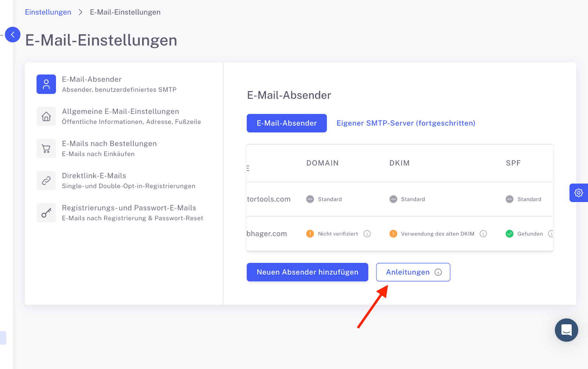Open the key icon for password emails

click(46, 213)
